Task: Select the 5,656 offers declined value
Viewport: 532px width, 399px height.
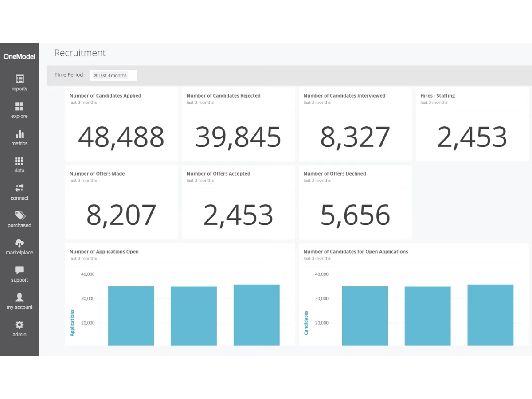Action: pyautogui.click(x=355, y=215)
